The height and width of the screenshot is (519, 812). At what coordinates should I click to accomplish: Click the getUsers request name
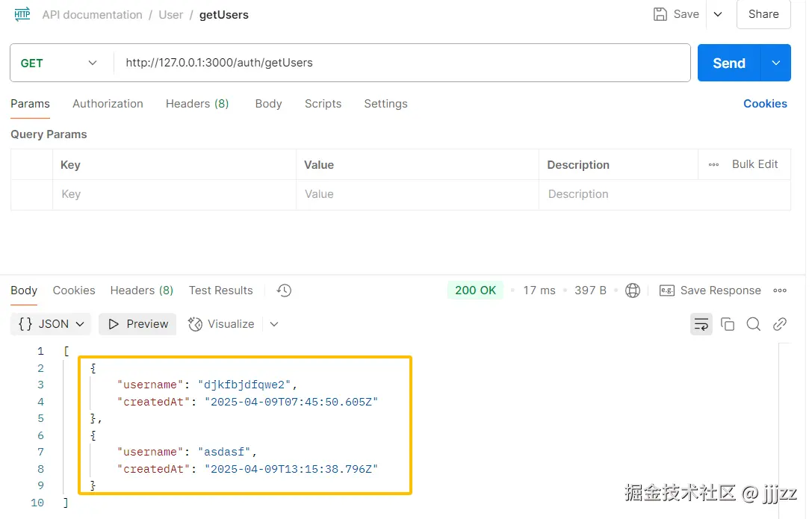pos(223,14)
